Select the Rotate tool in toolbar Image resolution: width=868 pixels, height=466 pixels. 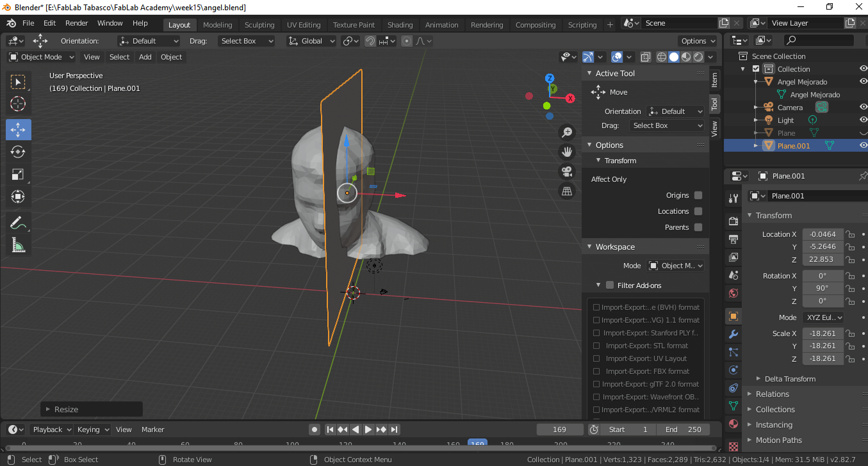(18, 152)
